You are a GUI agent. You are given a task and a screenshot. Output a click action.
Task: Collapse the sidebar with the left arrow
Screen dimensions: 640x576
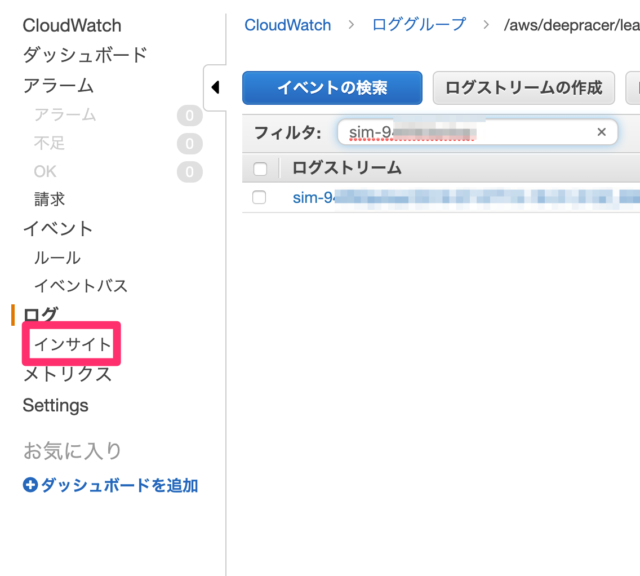215,87
